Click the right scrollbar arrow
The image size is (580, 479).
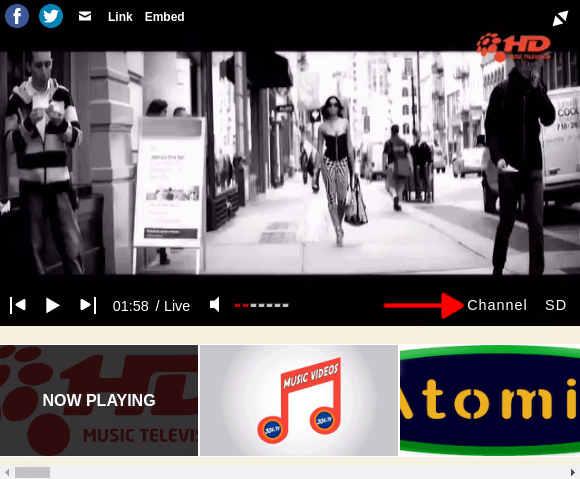573,472
